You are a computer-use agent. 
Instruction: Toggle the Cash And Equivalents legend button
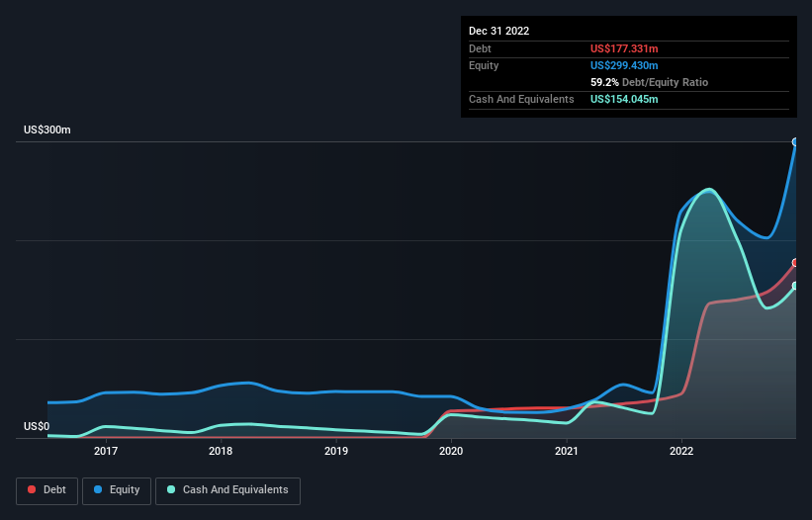227,490
